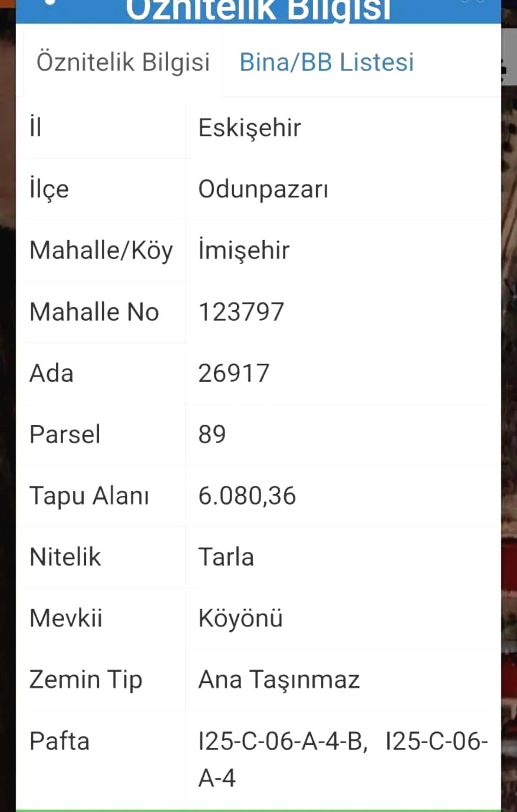Click the blue Öznitelik Bilgisi header title

pyautogui.click(x=258, y=11)
